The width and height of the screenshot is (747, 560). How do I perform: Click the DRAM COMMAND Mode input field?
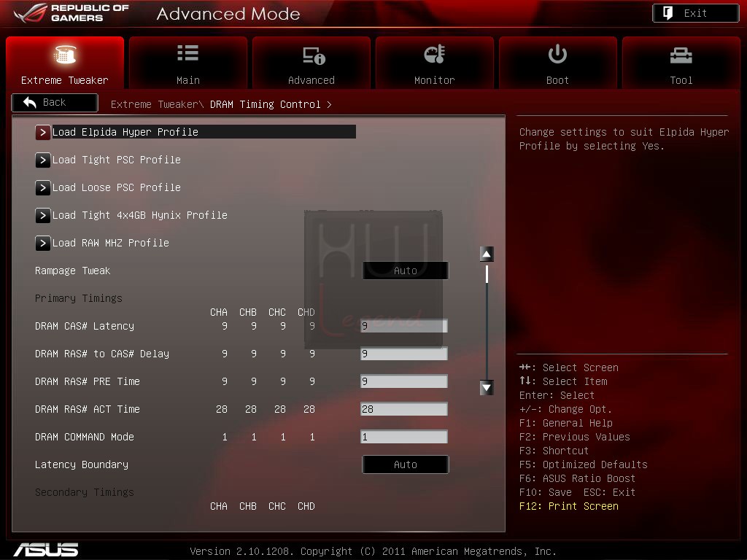404,437
